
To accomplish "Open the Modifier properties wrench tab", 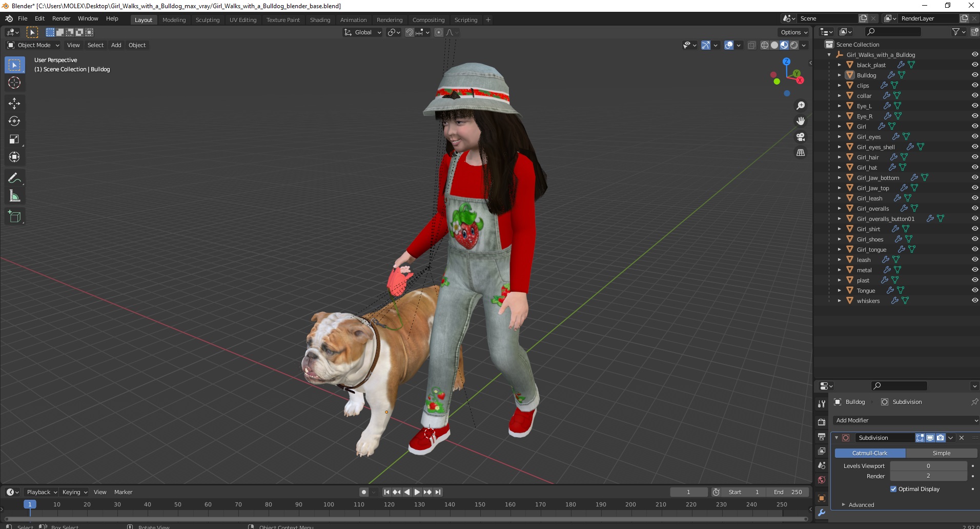I will click(822, 513).
